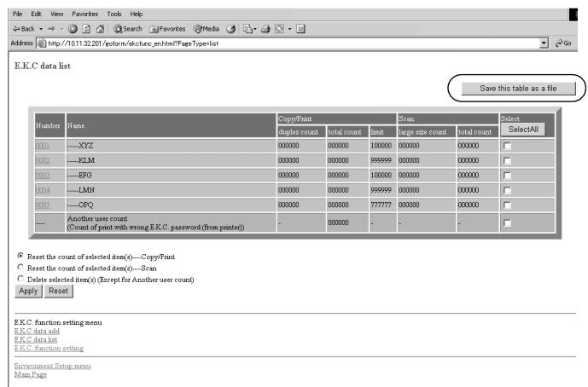
Task: Open the History toolbar icon
Action: click(231, 29)
